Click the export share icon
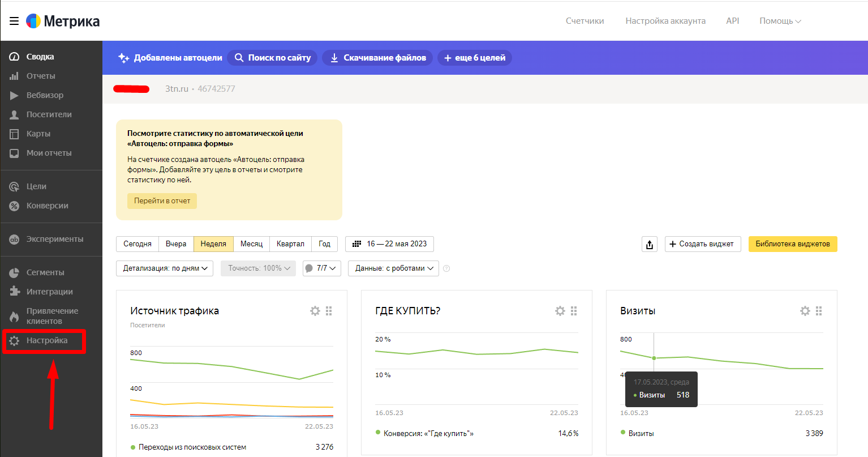This screenshot has height=457, width=868. (x=650, y=244)
